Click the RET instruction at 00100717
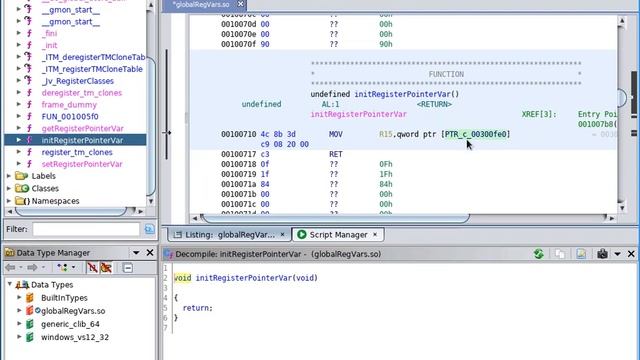Image resolution: width=640 pixels, height=360 pixels. coord(336,154)
